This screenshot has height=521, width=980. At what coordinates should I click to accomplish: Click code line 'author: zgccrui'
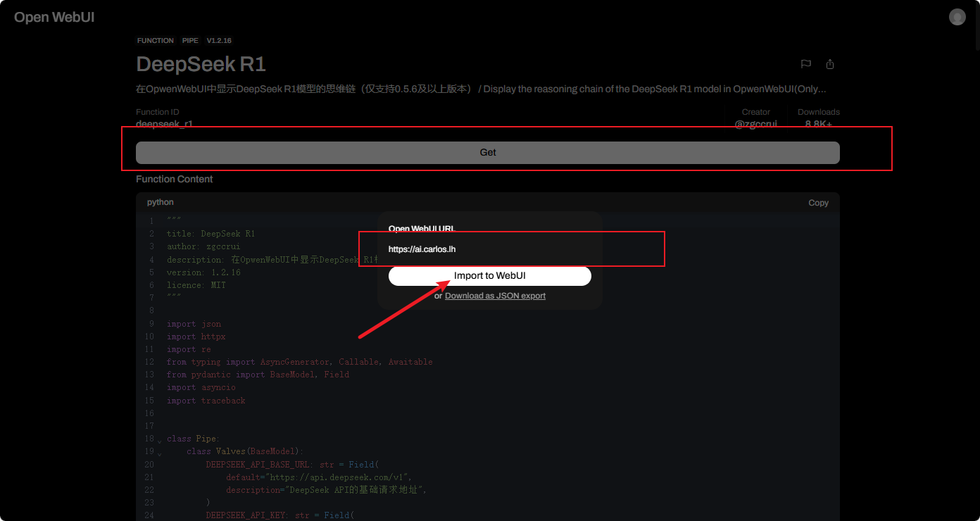203,246
